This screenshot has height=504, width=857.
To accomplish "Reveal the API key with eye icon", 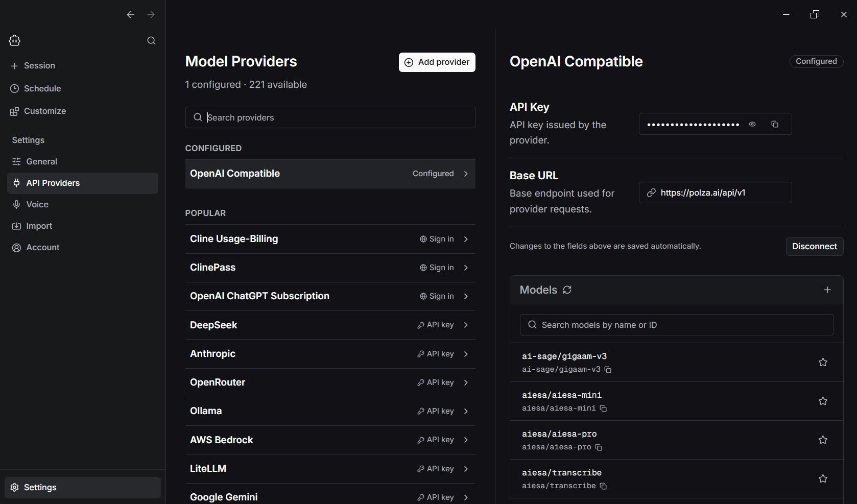I will [752, 124].
